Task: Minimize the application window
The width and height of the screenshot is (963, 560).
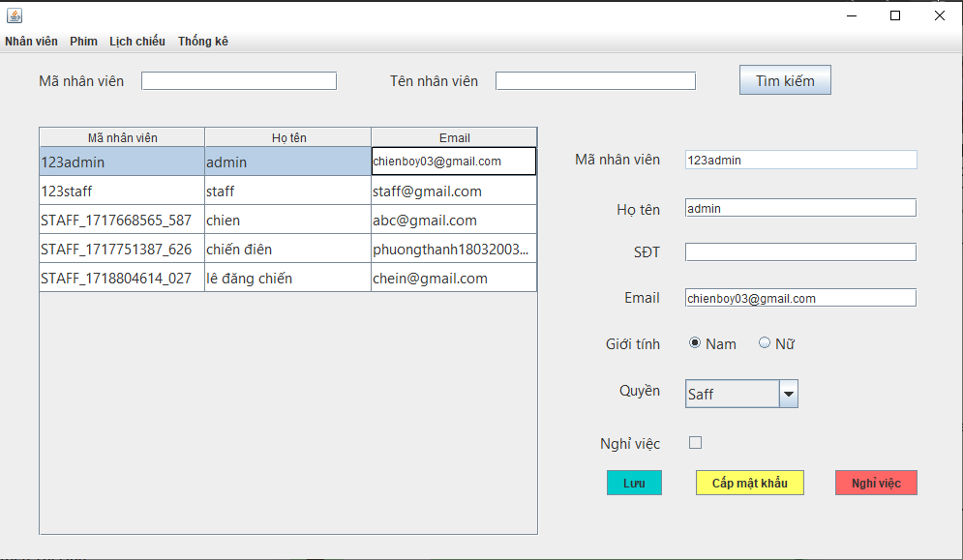Action: [x=852, y=16]
